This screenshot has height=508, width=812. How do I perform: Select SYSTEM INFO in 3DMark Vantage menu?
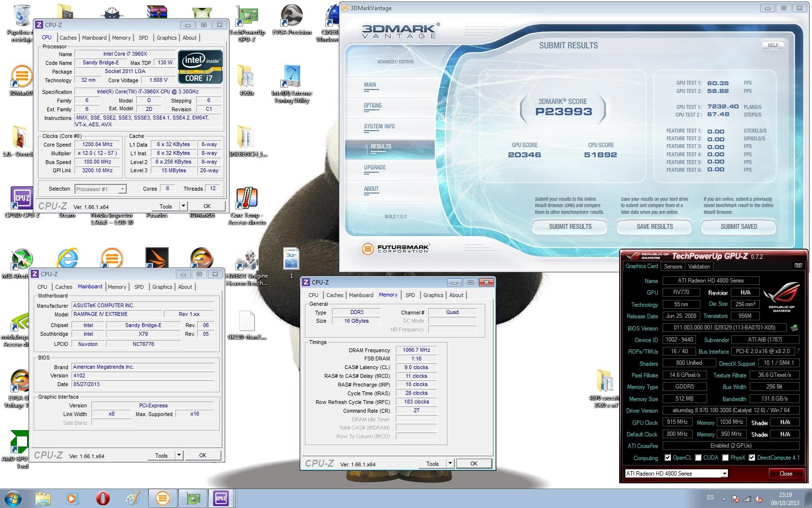click(379, 126)
